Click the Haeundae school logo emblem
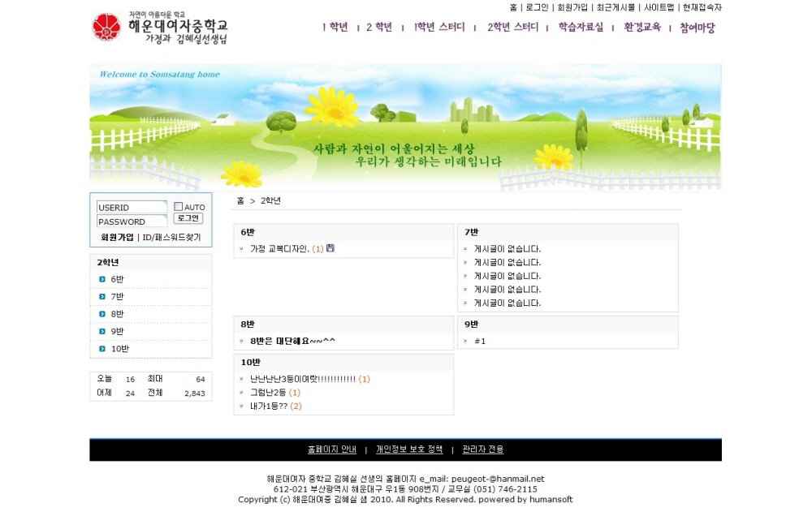Viewport: 812px width, 529px height. click(x=106, y=27)
